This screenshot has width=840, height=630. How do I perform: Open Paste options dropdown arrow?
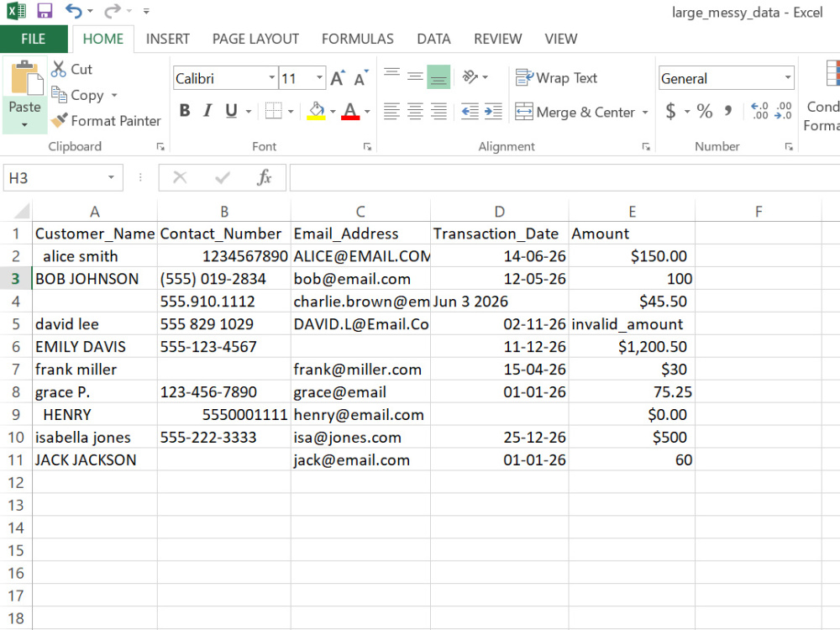(24, 125)
